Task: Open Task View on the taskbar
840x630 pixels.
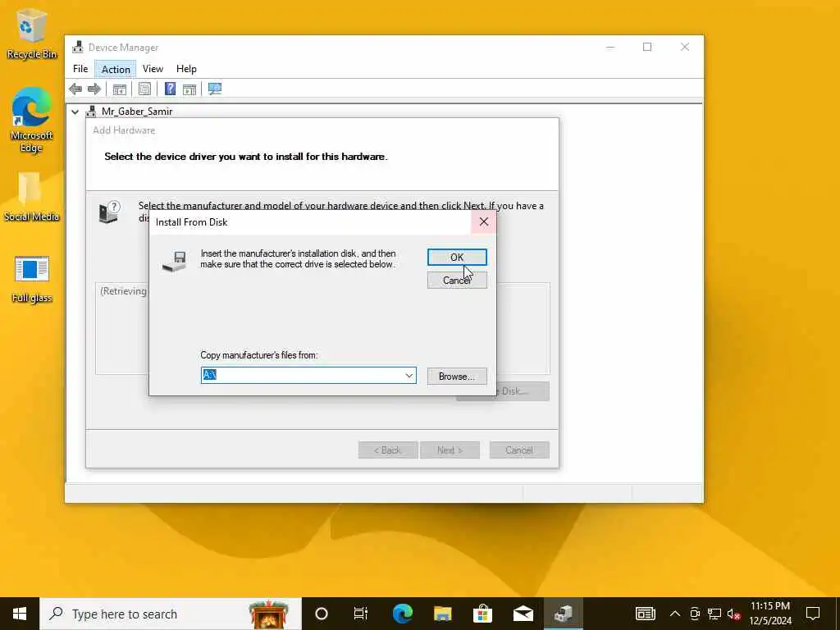Action: coord(361,614)
